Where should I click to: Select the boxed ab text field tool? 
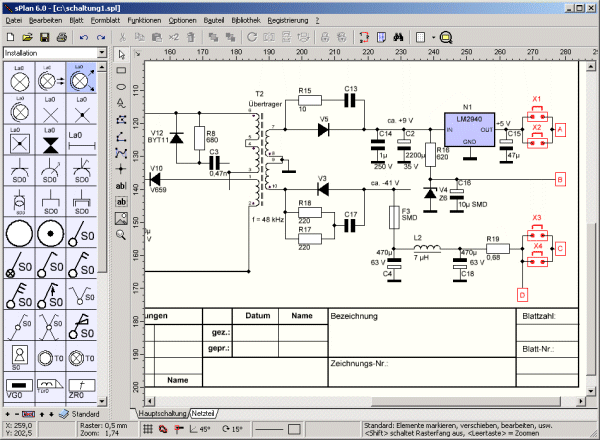coord(121,202)
